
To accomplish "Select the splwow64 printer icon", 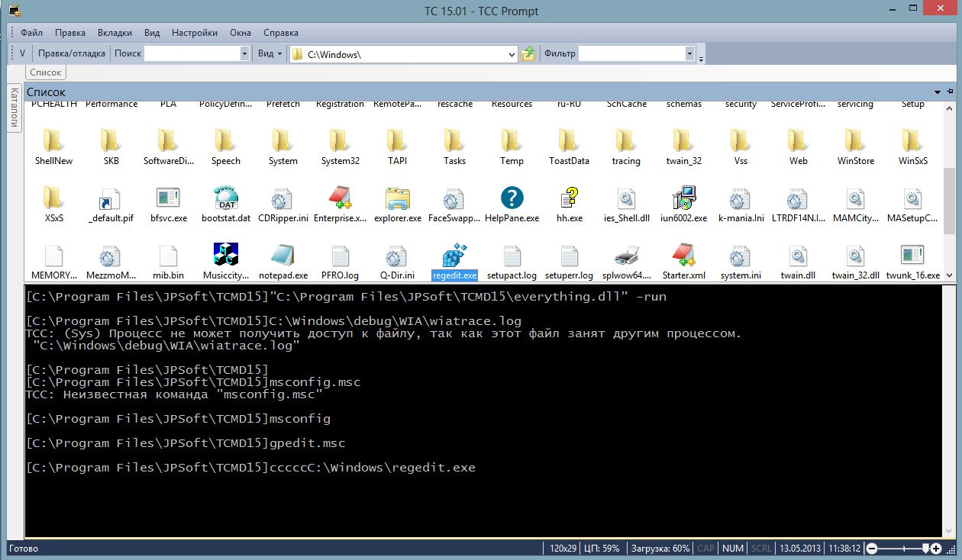I will [x=626, y=256].
